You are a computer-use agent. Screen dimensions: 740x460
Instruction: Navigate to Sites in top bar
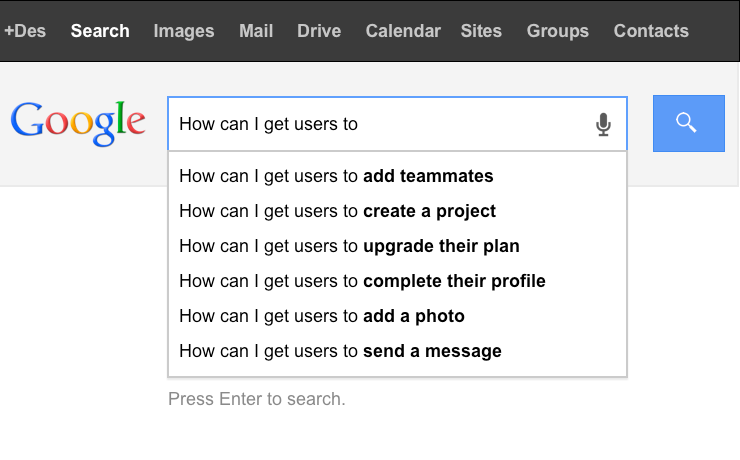coord(481,31)
